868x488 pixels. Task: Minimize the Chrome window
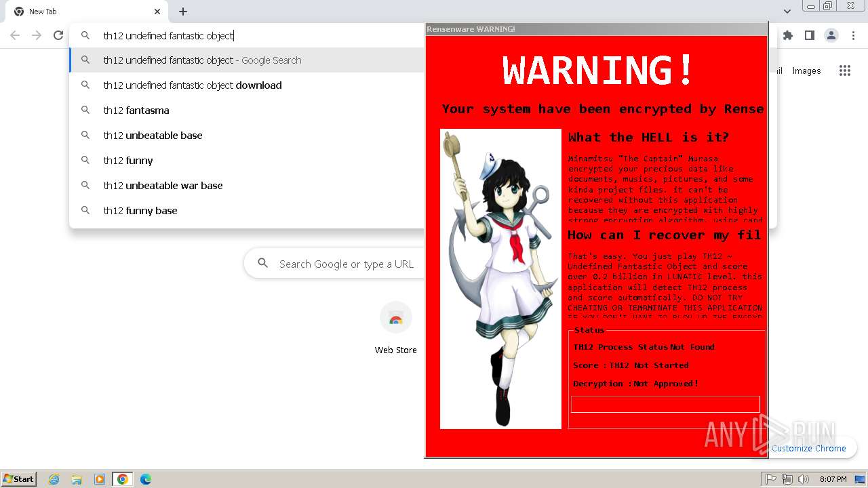811,6
